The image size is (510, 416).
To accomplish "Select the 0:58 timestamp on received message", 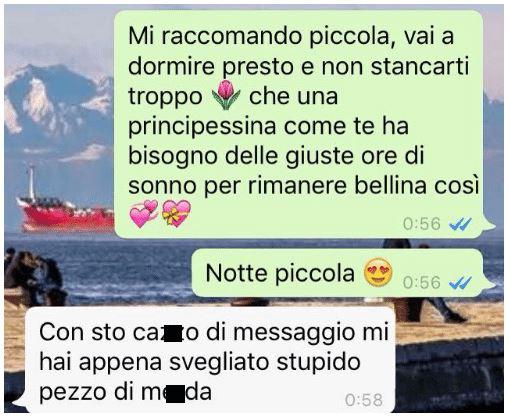I will point(364,400).
